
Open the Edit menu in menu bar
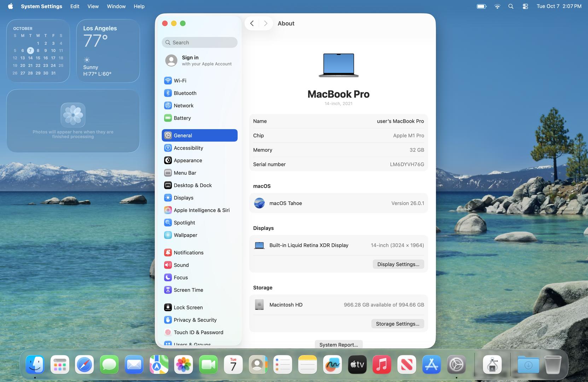click(x=75, y=6)
